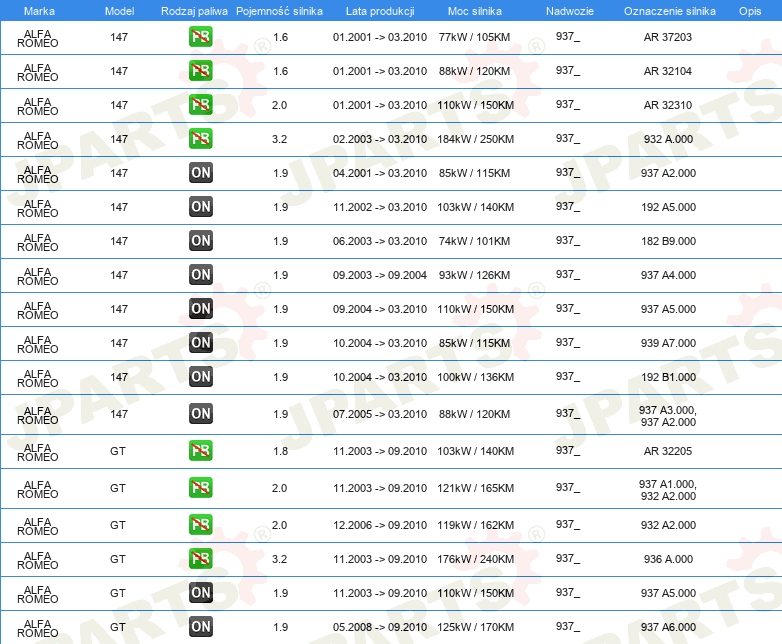Select engine code 192 B1.000
The width and height of the screenshot is (782, 644).
point(668,377)
